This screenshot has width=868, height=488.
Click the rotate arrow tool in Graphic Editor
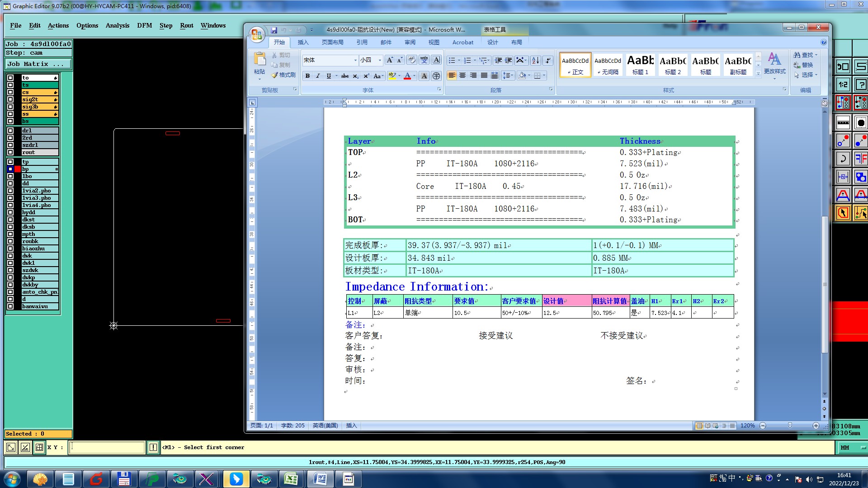tap(843, 159)
